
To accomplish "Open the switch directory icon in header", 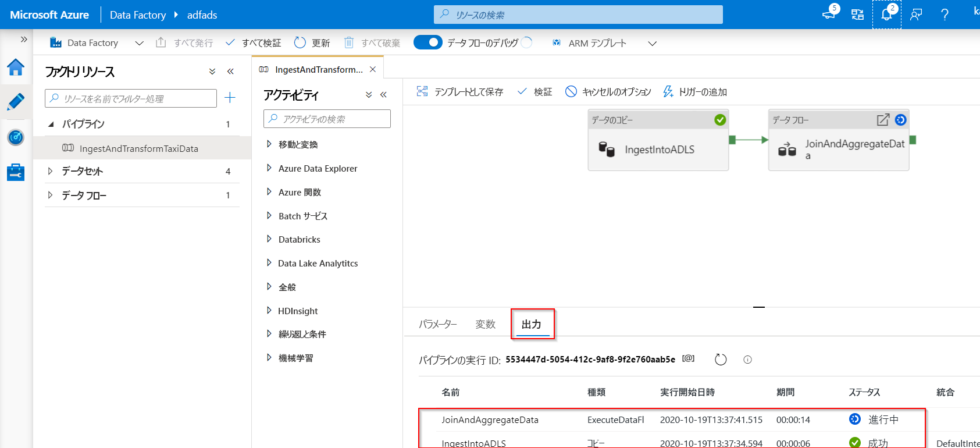I will pos(857,15).
